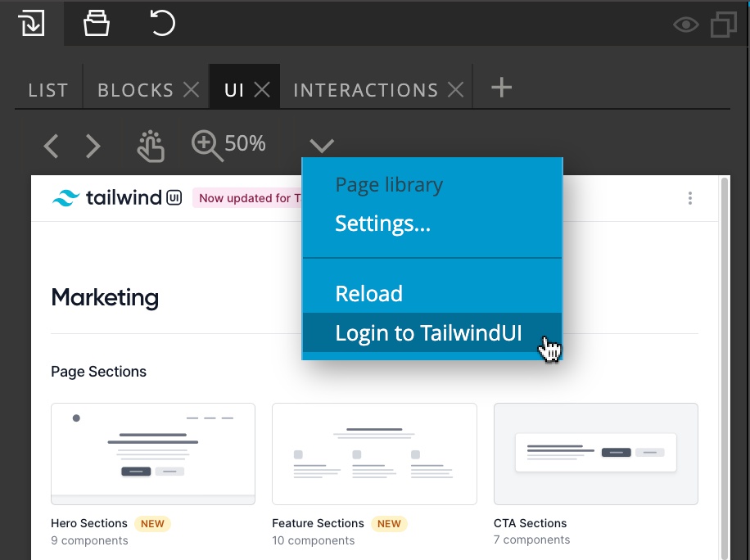Click the Hero Sections title link
750x560 pixels.
point(89,523)
